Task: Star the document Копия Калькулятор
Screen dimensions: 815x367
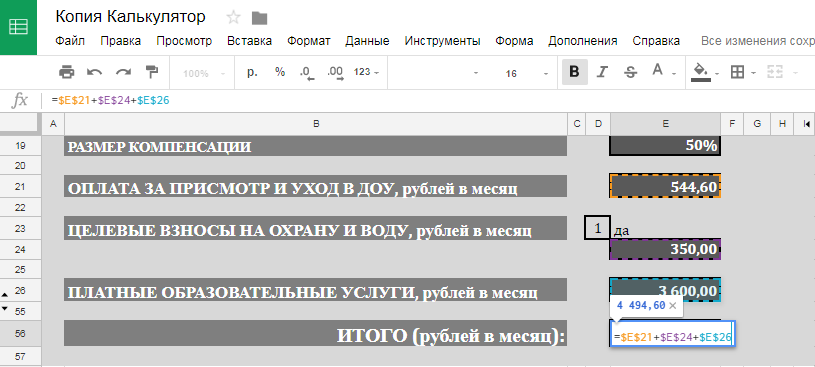Action: coord(234,18)
